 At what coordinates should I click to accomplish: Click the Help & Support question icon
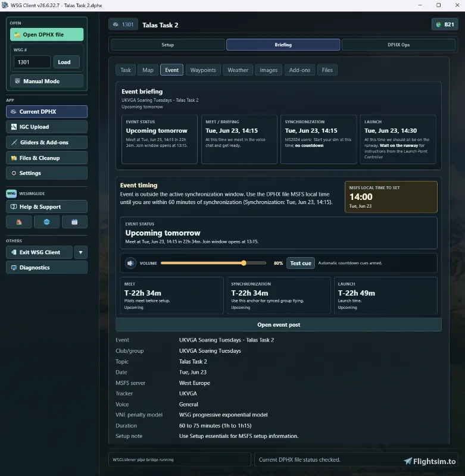14,206
